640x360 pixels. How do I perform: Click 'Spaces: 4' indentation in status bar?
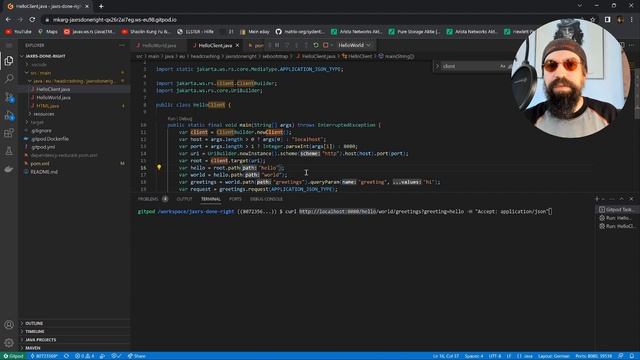coord(474,356)
